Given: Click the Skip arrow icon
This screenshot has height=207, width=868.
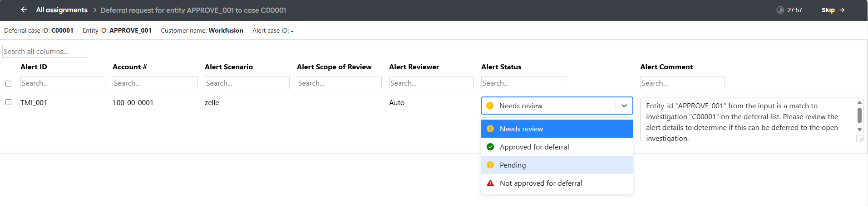Looking at the screenshot, I should [x=842, y=10].
